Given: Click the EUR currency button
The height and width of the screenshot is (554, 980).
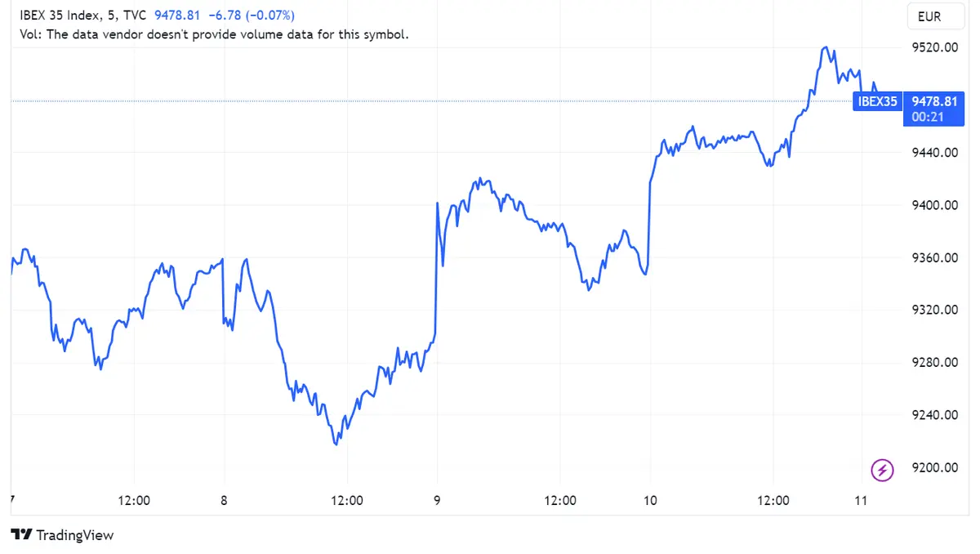Looking at the screenshot, I should tap(934, 16).
